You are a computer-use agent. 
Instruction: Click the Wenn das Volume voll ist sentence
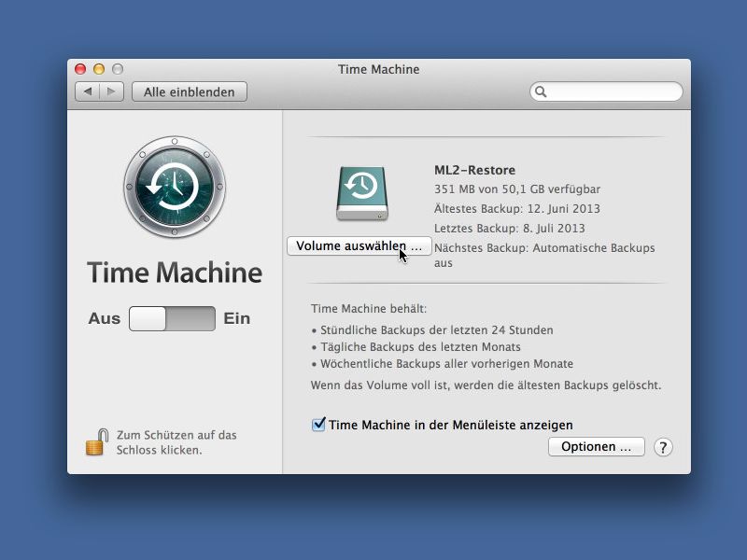coord(486,385)
